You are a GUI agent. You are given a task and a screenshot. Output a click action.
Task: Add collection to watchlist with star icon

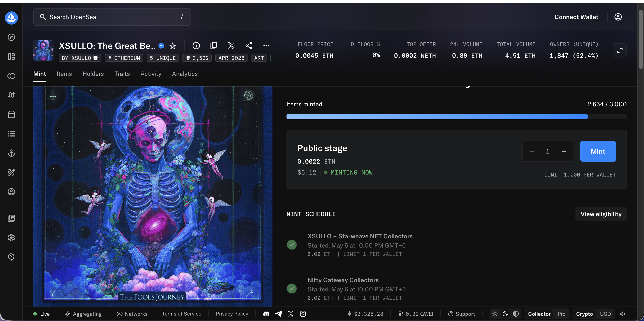pos(173,46)
